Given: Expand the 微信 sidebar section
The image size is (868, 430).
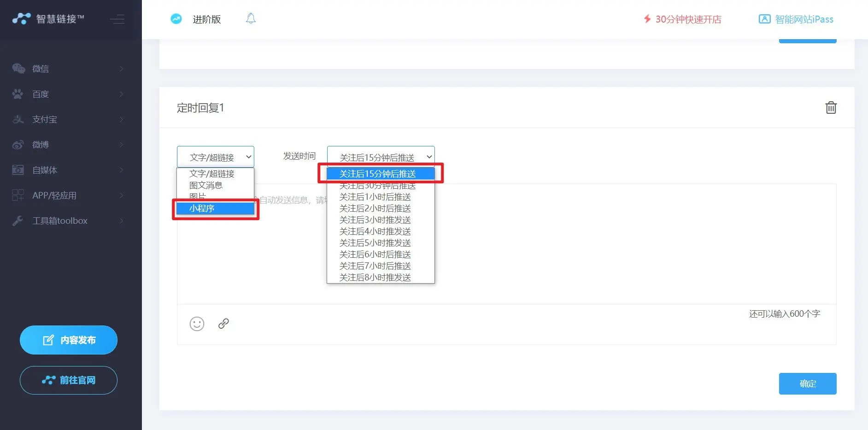Looking at the screenshot, I should (x=68, y=69).
